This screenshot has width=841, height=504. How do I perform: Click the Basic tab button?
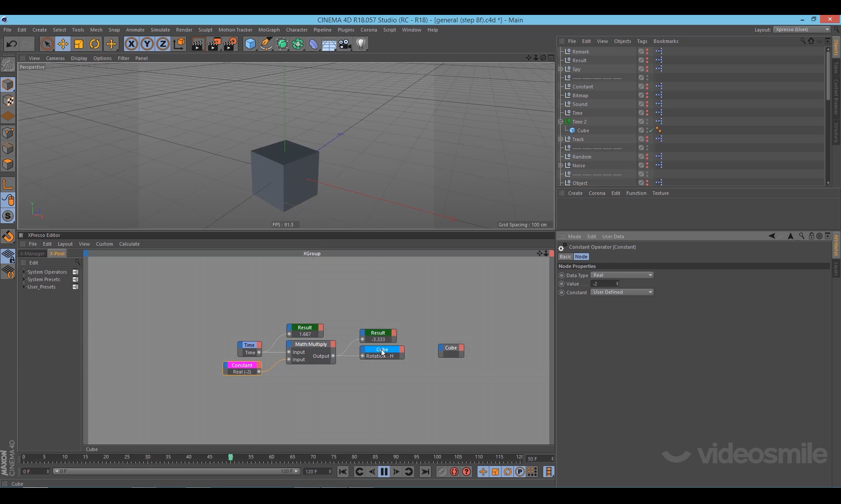coord(565,257)
